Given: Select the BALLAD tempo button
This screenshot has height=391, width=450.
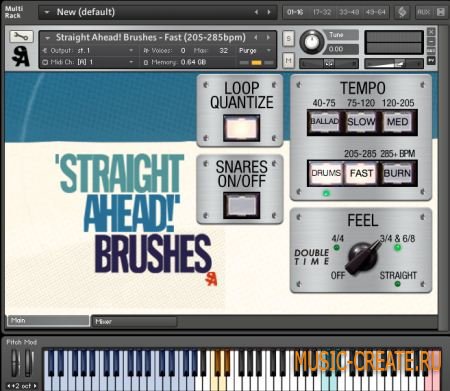Looking at the screenshot, I should click(x=325, y=122).
